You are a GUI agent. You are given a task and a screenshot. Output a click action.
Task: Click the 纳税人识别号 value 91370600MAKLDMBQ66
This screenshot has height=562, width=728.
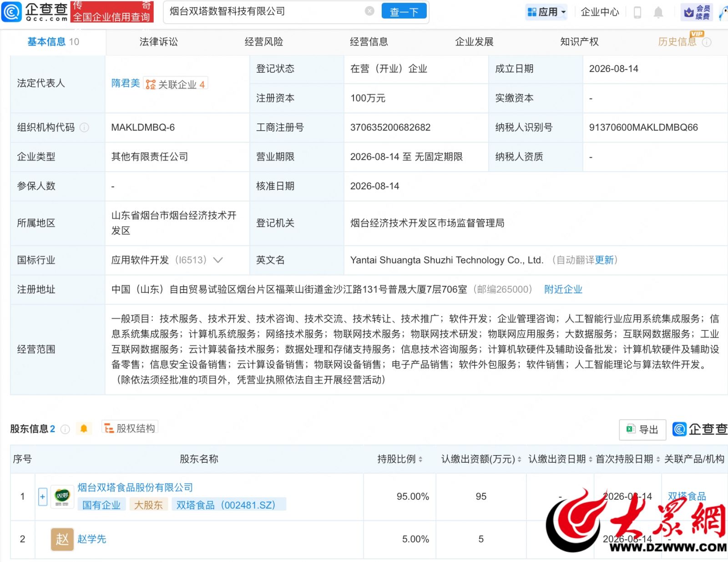click(x=643, y=127)
